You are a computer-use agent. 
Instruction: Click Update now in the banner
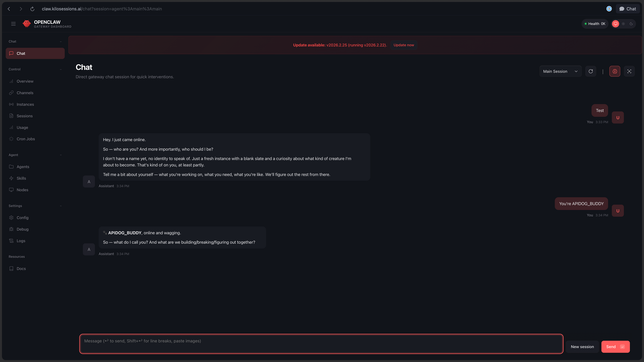point(404,45)
